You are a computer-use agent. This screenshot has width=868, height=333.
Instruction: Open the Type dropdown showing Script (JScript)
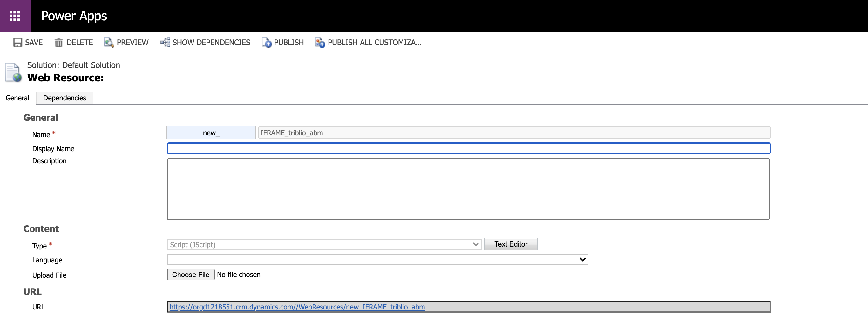[324, 244]
